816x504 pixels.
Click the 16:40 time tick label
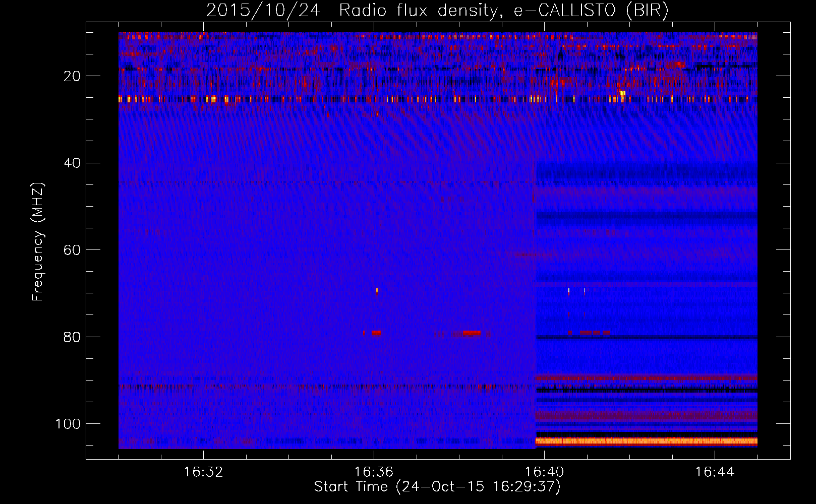point(544,472)
